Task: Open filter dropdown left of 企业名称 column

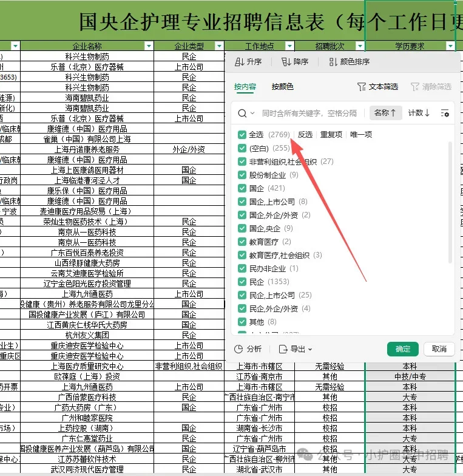Action: point(15,46)
